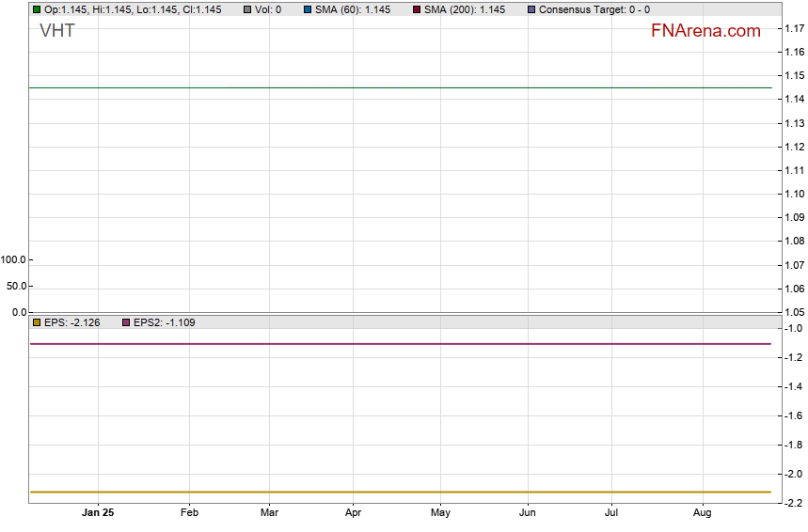The width and height of the screenshot is (808, 532).
Task: Click the flat black price line
Action: (400, 87)
